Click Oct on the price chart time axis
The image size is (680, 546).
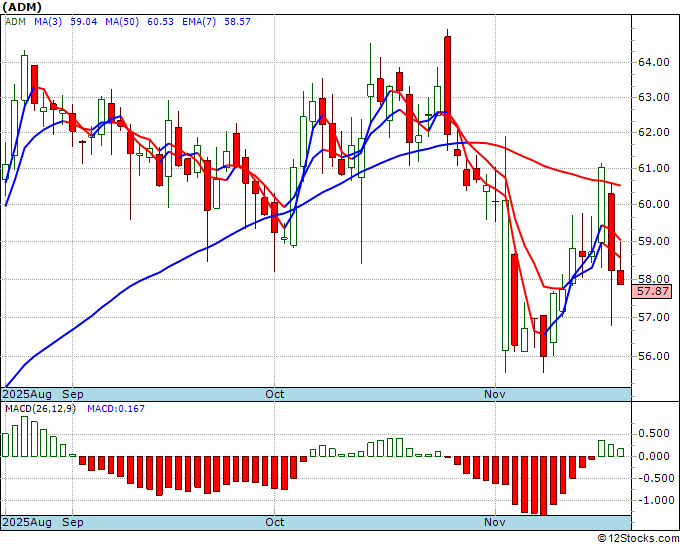pos(275,394)
